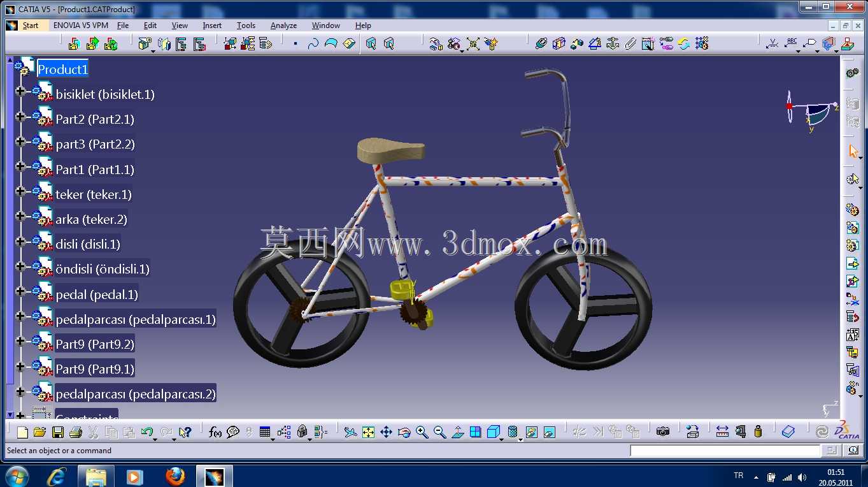Click the What's This help icon
This screenshot has width=868, height=487.
click(185, 432)
